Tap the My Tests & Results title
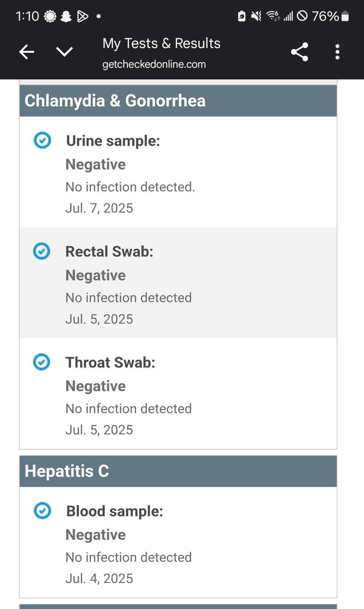The width and height of the screenshot is (364, 609). click(x=161, y=43)
